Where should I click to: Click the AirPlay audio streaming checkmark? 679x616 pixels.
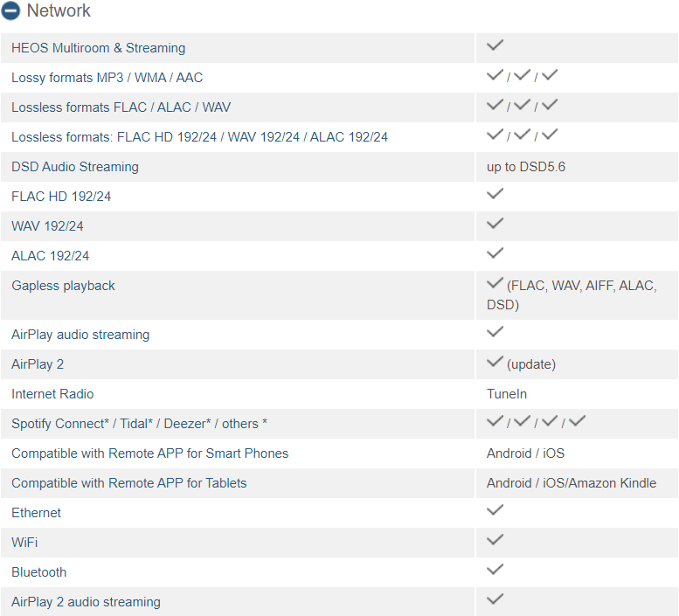coord(495,332)
